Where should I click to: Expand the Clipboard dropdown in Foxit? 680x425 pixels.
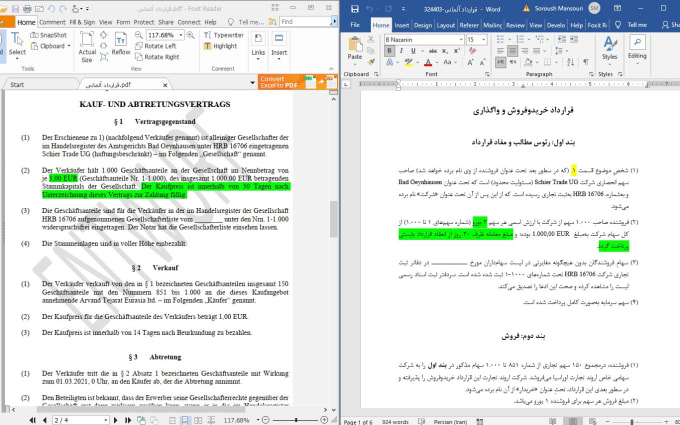pos(69,46)
